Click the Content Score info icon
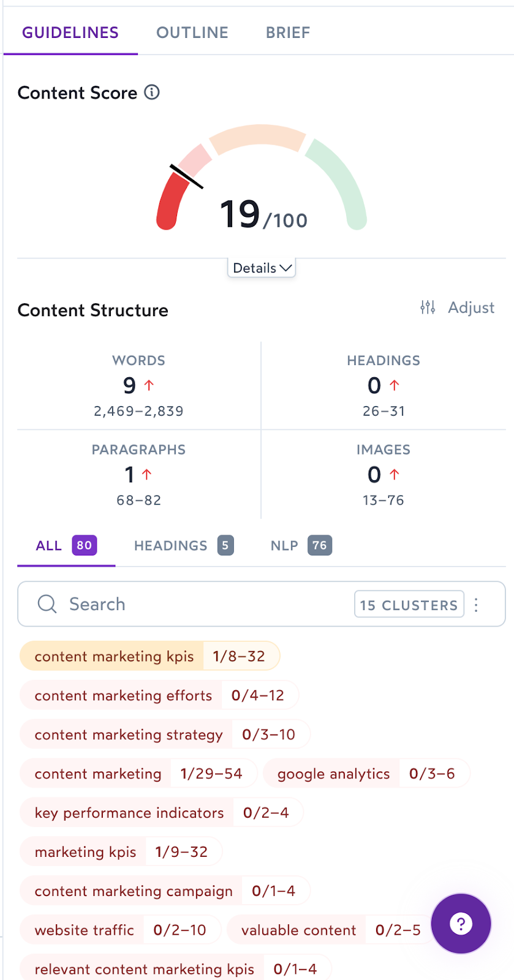This screenshot has height=980, width=514. 152,92
